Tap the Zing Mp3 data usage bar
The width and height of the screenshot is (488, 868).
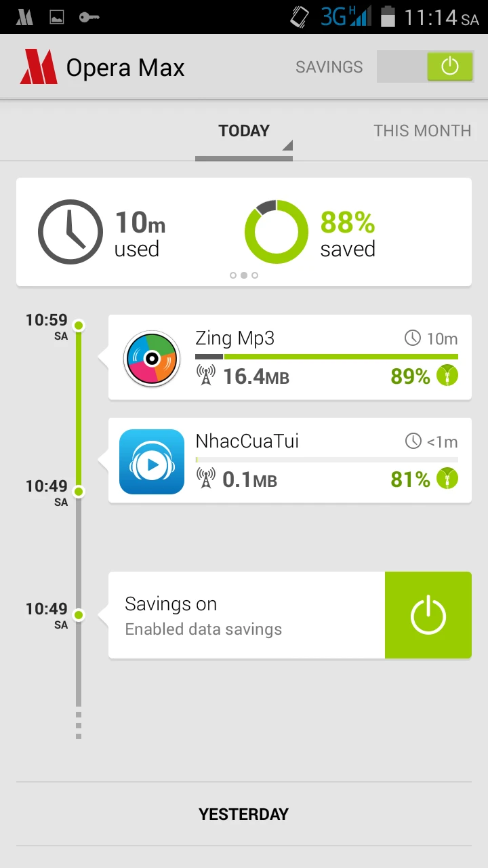click(327, 357)
